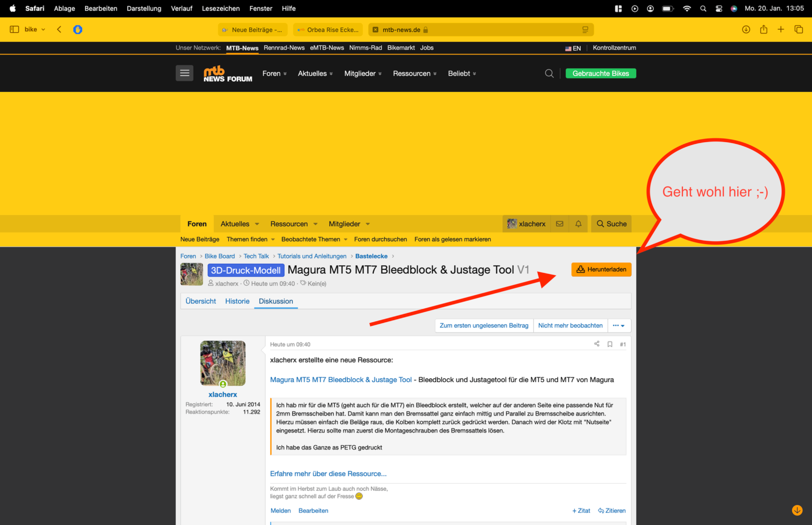Open the inbox envelope icon
Screen dimensions: 812x525
pyautogui.click(x=560, y=224)
